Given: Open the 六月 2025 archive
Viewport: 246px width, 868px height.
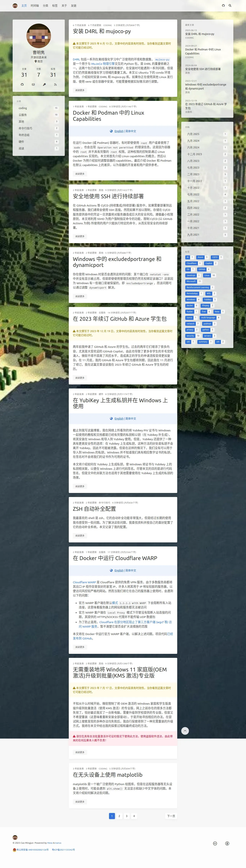Looking at the screenshot, I should click(207, 134).
